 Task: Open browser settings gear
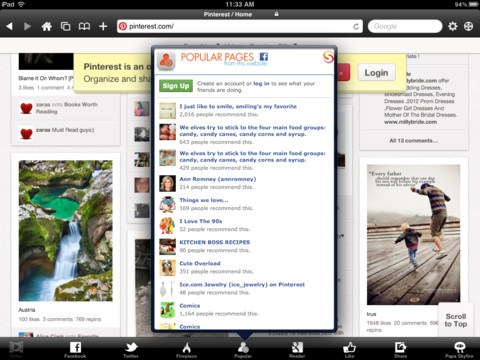click(452, 26)
